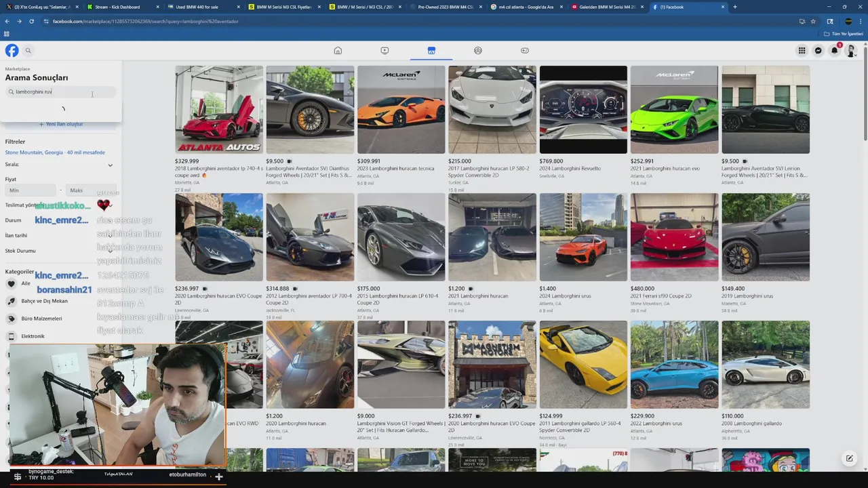Click the Aile category heart icon
This screenshot has height=488, width=868.
pos(12,283)
